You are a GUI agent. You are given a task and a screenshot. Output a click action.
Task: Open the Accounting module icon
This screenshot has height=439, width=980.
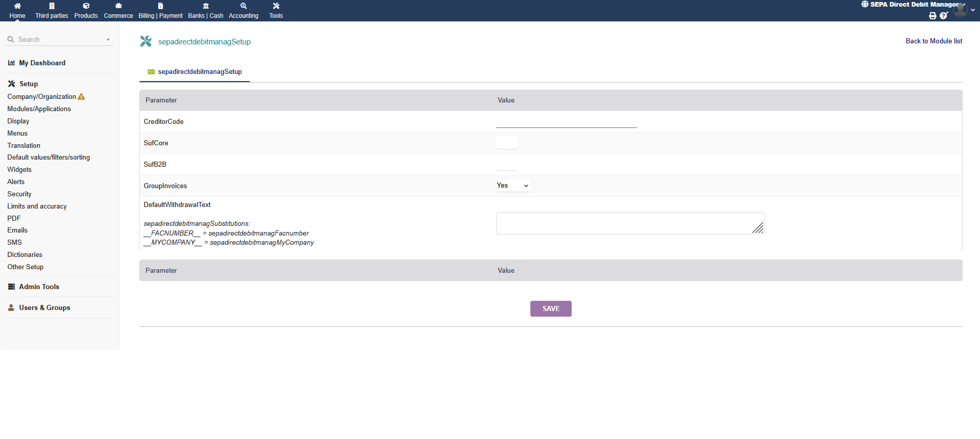(x=243, y=7)
